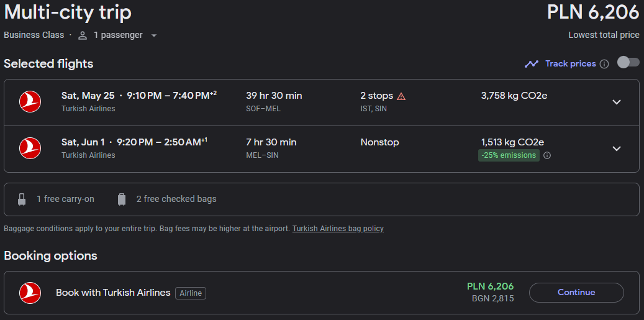The width and height of the screenshot is (644, 320).
Task: Click the Selected flights heading
Action: point(48,63)
